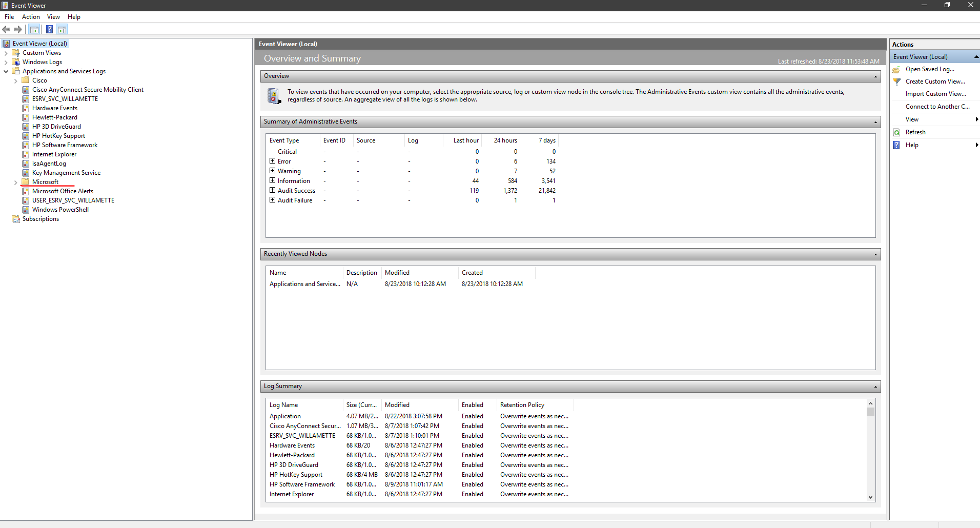Expand the Windows Logs tree node
The image size is (980, 528).
(x=6, y=62)
